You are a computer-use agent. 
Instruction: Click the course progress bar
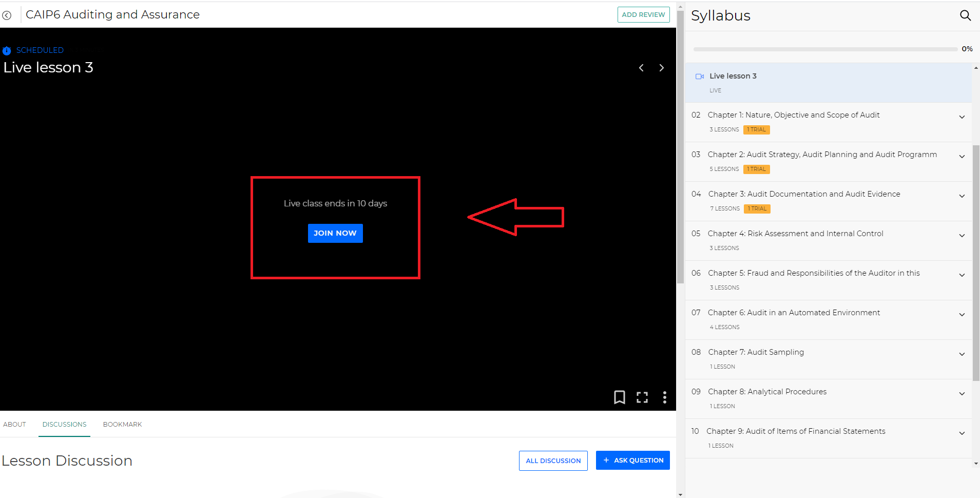(825, 49)
